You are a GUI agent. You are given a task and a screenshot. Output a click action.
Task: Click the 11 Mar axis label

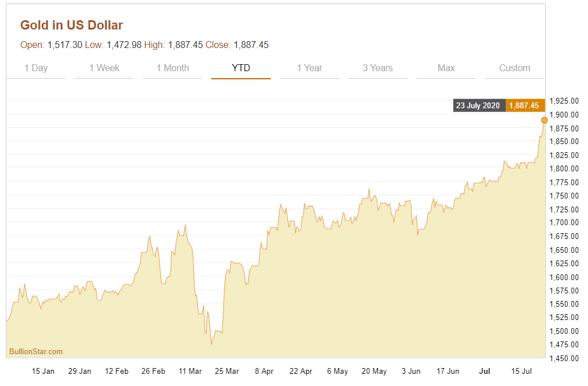pos(190,371)
